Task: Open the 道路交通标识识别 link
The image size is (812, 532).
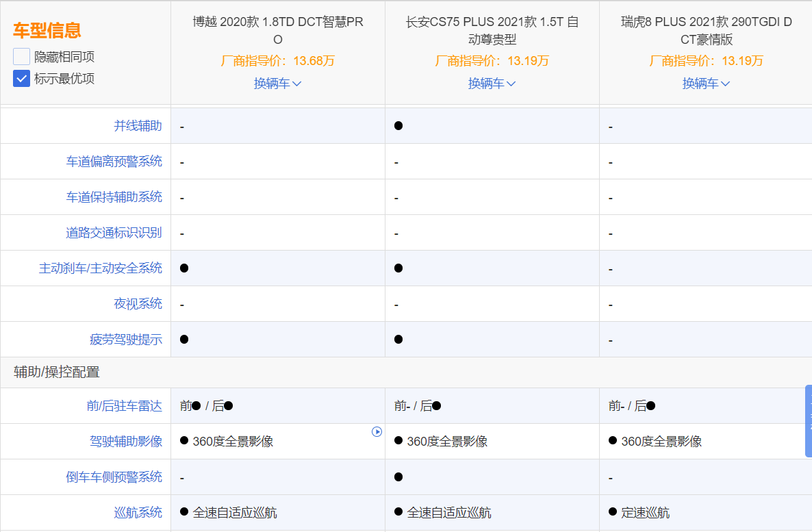Action: (x=113, y=232)
